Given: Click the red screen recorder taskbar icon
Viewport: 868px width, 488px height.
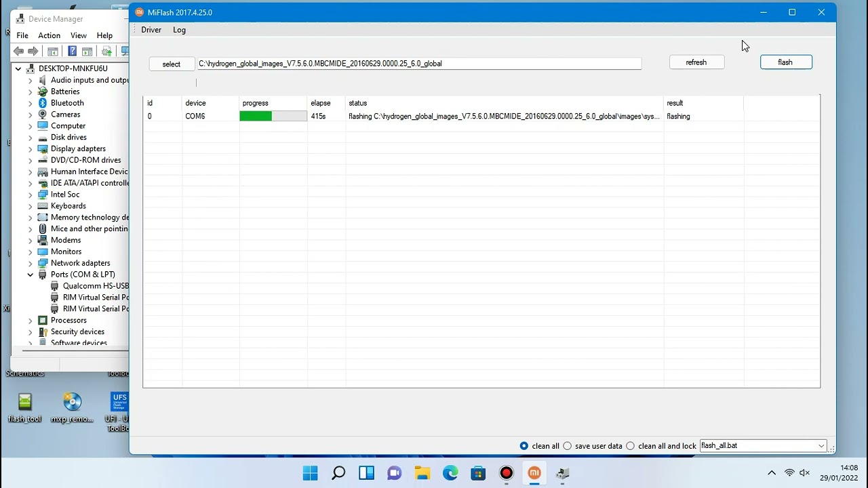Looking at the screenshot, I should pyautogui.click(x=507, y=473).
